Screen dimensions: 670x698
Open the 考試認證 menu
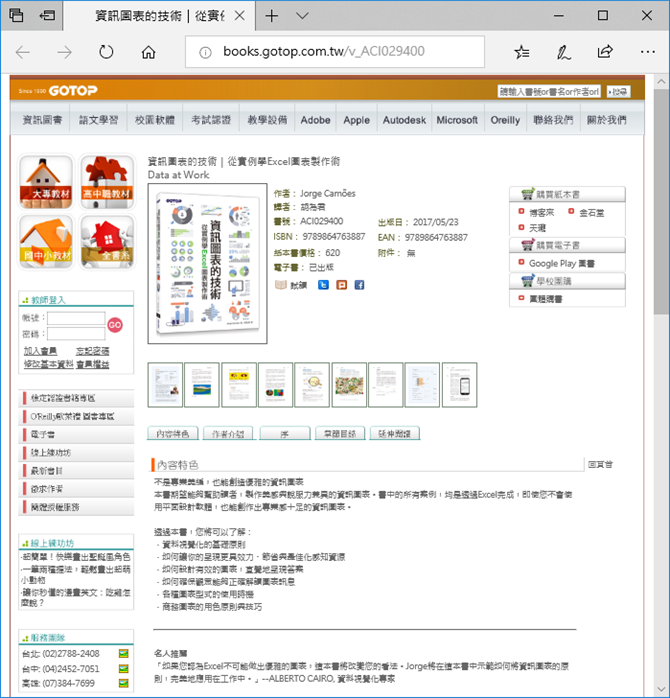[211, 120]
